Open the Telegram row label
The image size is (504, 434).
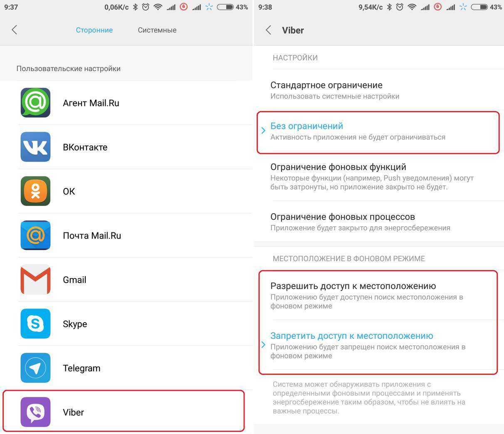click(x=82, y=368)
